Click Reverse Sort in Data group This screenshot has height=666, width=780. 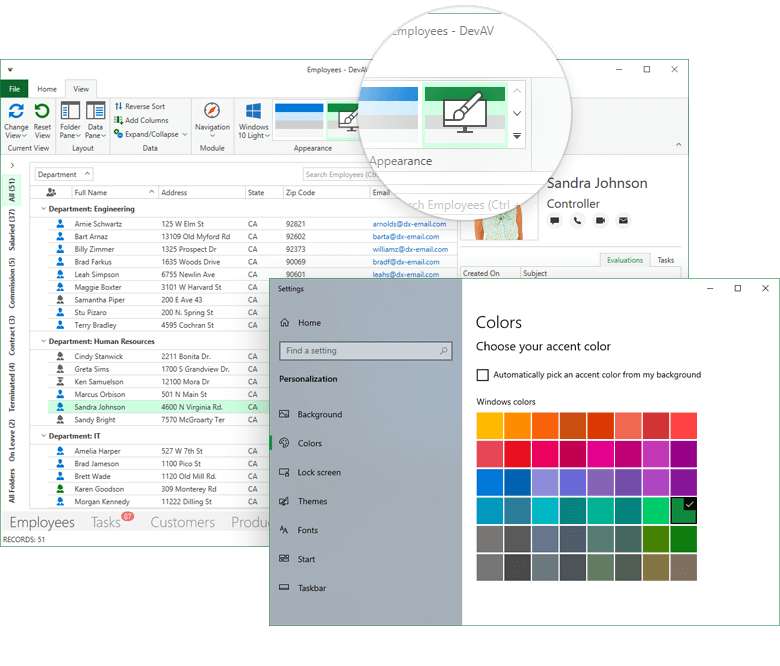140,106
